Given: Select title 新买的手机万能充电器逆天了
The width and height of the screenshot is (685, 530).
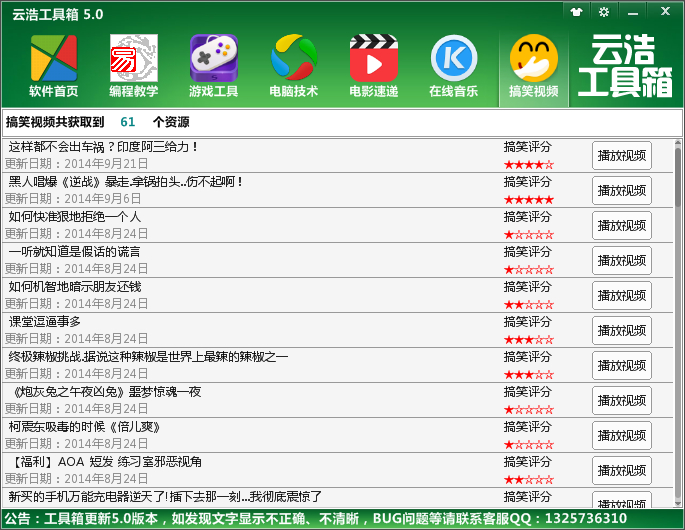Looking at the screenshot, I should (165, 496).
